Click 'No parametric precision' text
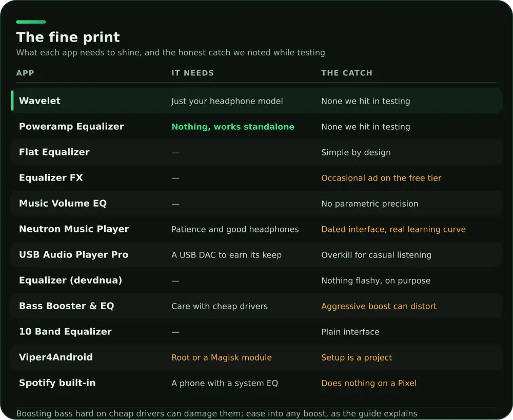This screenshot has width=513, height=420. 370,204
